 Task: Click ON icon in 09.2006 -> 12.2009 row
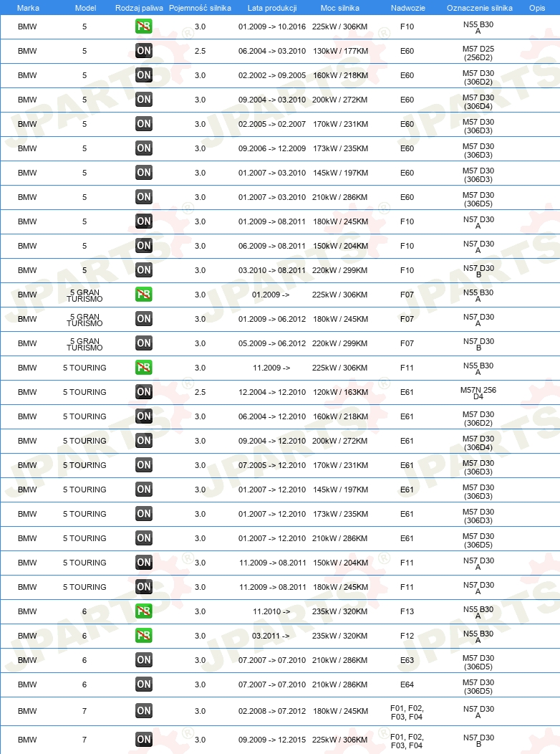tap(144, 148)
